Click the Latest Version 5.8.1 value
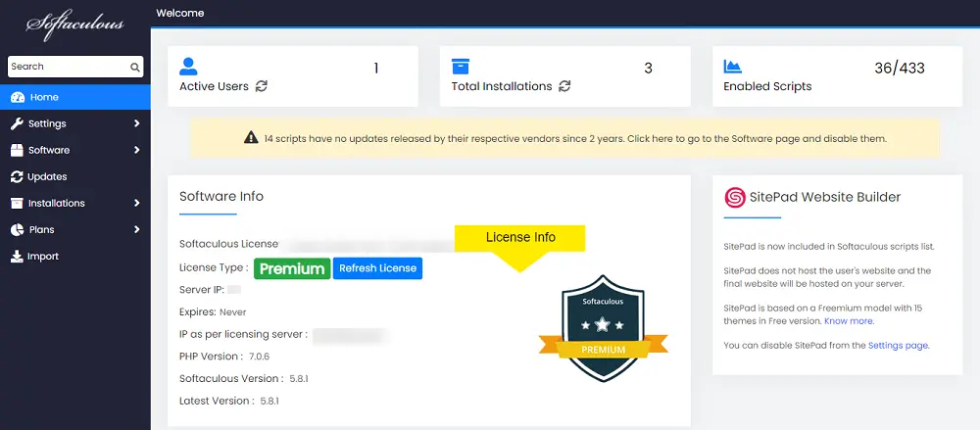Viewport: 980px width, 430px height. click(x=270, y=402)
